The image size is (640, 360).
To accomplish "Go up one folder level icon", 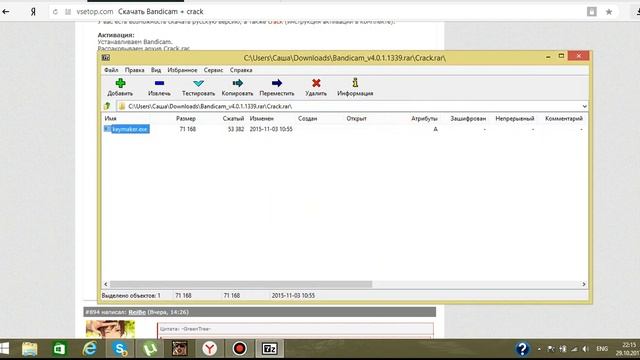I will click(107, 106).
